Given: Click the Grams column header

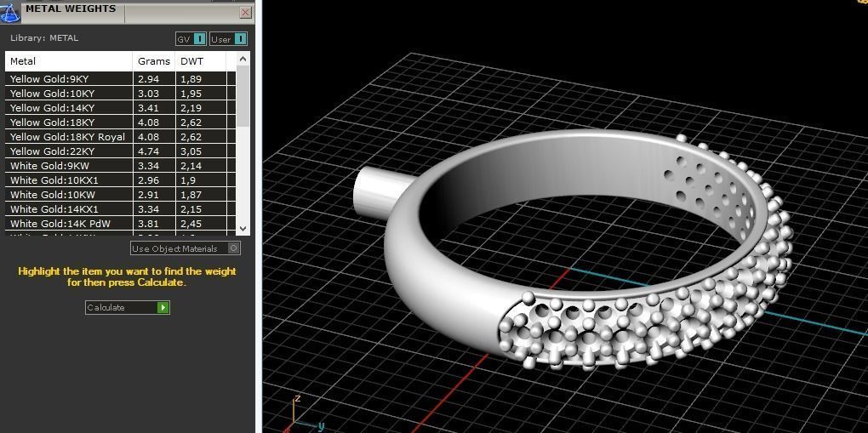Looking at the screenshot, I should pyautogui.click(x=154, y=61).
